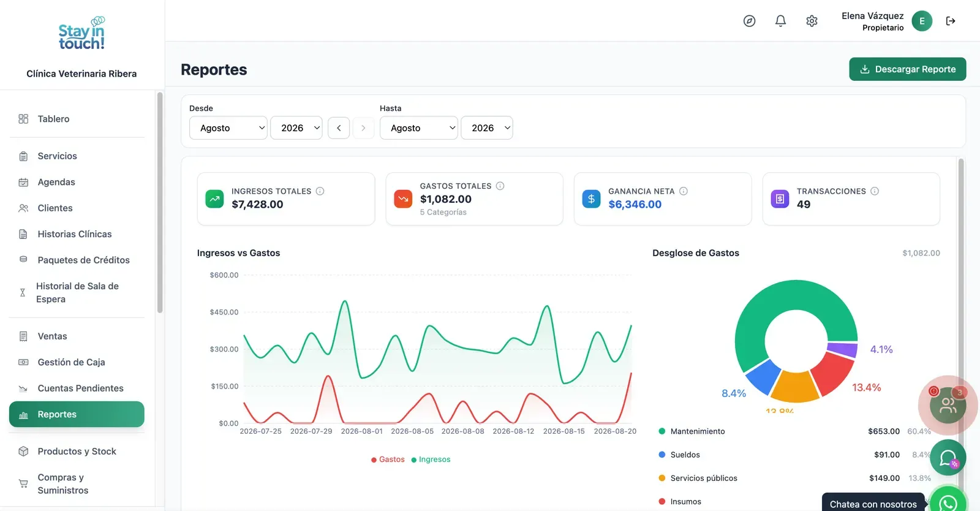
Task: Open the notifications bell
Action: click(x=780, y=21)
